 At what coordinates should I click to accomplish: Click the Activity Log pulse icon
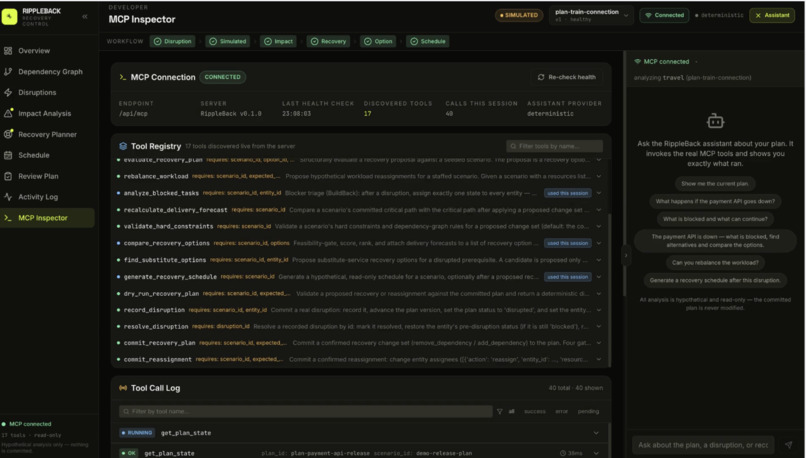pos(8,197)
